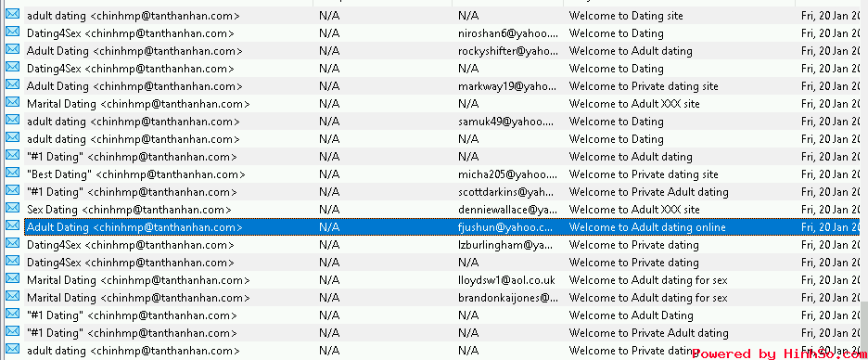
Task: Click envelope icon of lloydsw1@aol.co.uk row
Action: pos(12,279)
